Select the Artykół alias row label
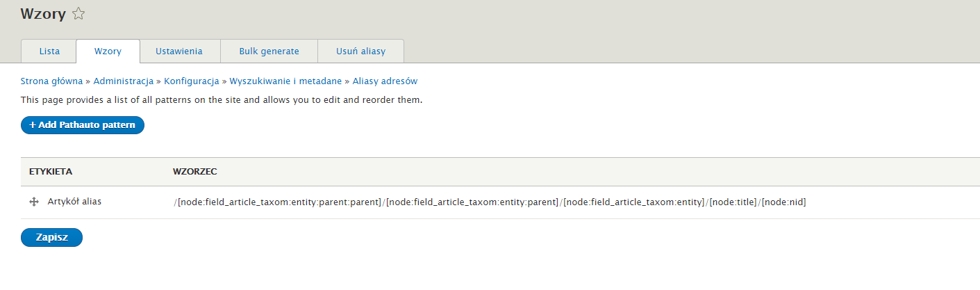Image resolution: width=980 pixels, height=290 pixels. pos(74,202)
